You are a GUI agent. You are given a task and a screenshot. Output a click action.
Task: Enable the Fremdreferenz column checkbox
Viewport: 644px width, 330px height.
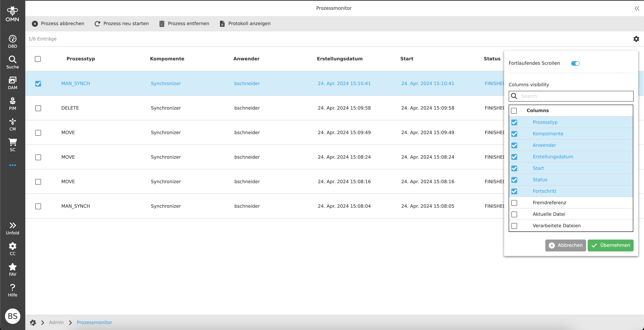coord(514,203)
